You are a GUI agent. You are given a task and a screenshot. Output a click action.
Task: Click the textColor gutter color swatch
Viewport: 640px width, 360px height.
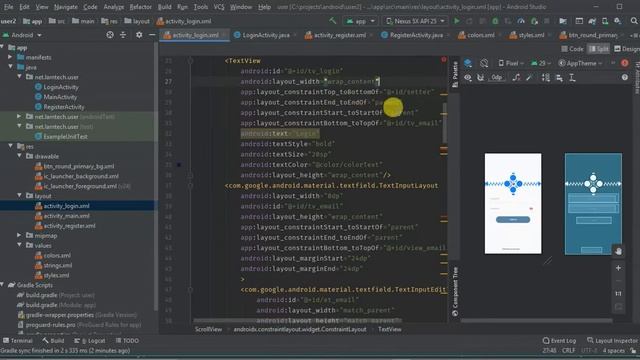tap(179, 165)
